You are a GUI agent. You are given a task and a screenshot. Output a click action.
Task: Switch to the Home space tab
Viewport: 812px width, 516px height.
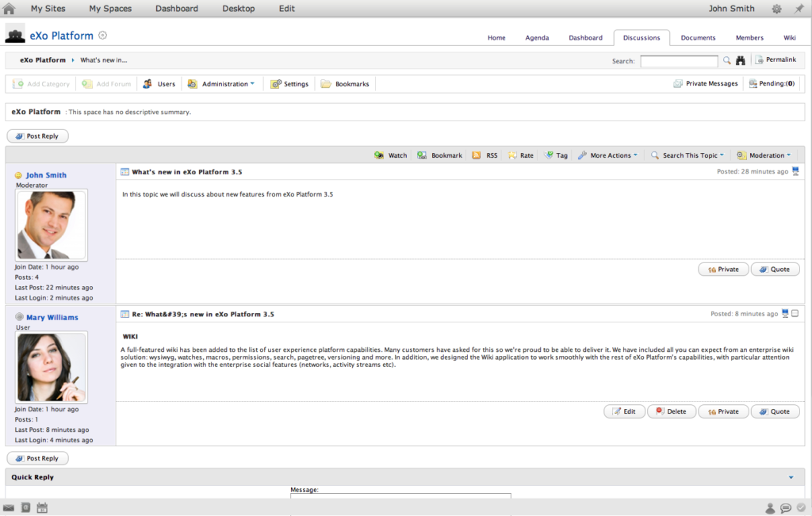(x=496, y=38)
